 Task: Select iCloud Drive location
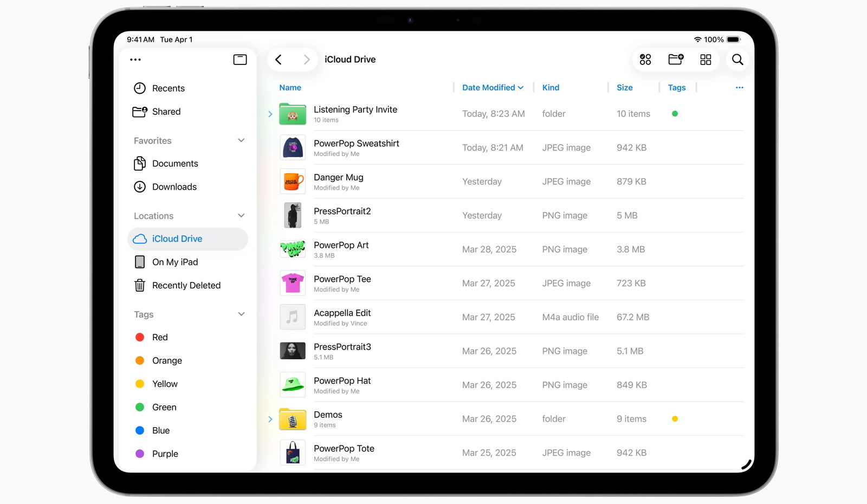187,239
